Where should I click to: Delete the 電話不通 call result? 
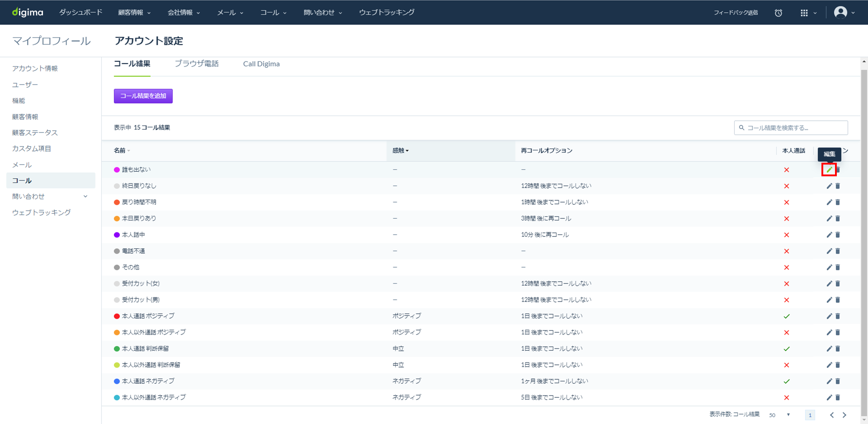(838, 251)
